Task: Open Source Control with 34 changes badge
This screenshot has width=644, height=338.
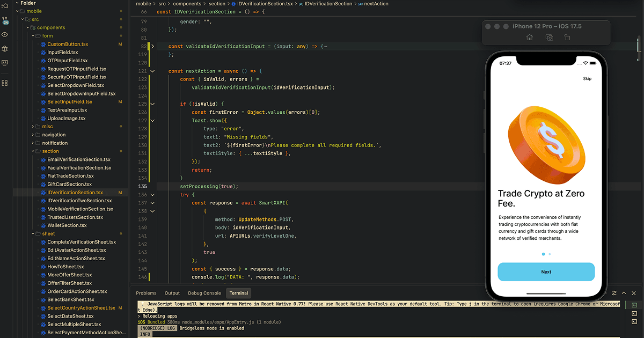Action: (x=5, y=20)
